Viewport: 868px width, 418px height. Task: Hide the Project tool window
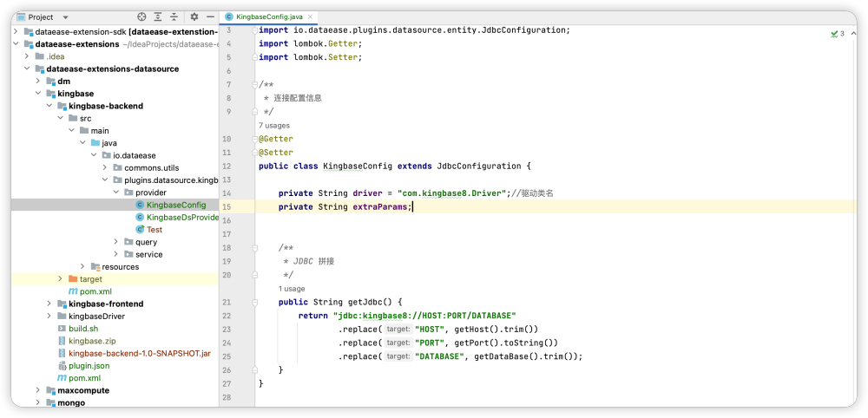click(210, 17)
